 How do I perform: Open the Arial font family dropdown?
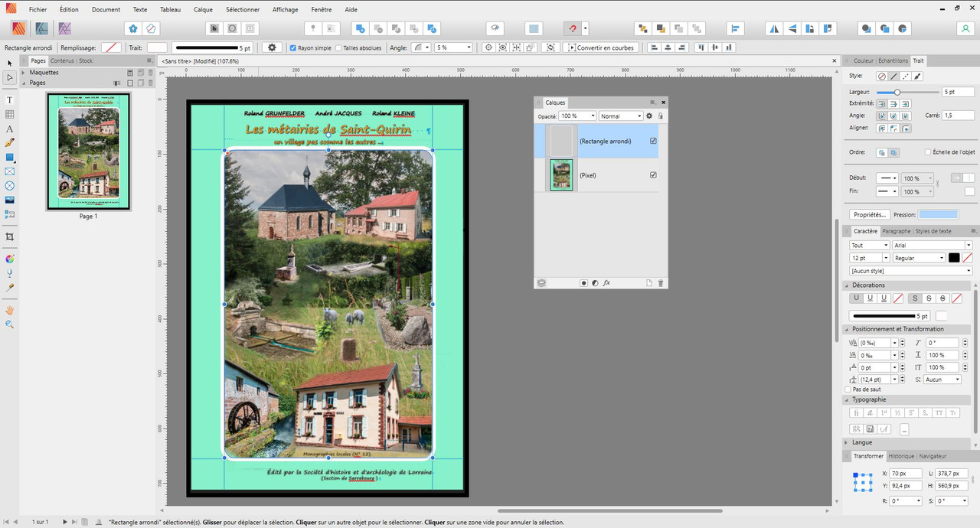932,246
